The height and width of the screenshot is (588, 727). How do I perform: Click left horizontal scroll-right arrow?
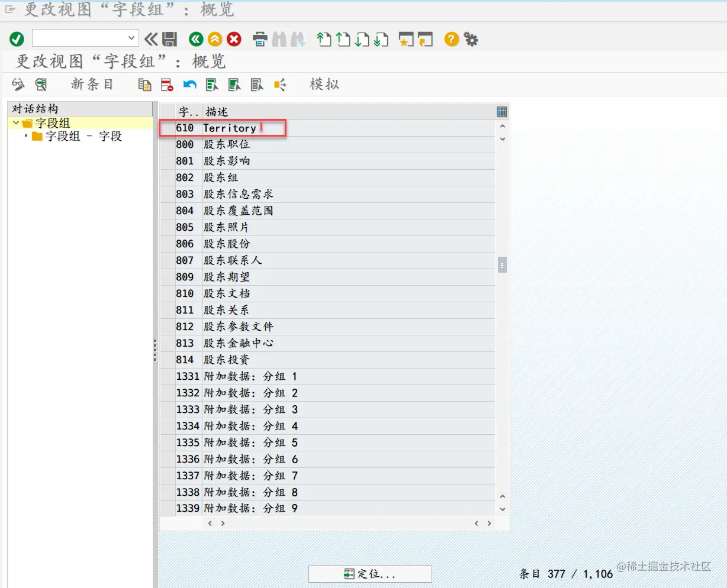coord(223,524)
